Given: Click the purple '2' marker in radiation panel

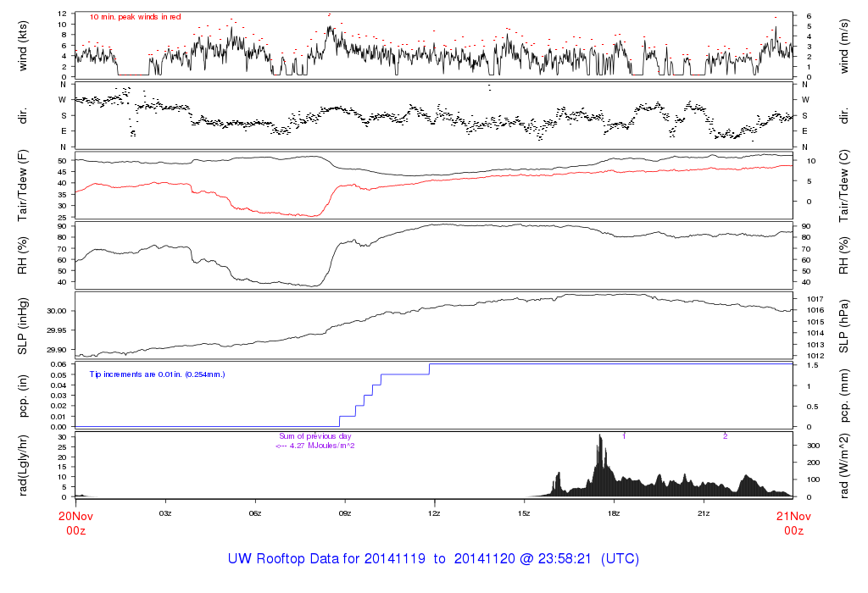Looking at the screenshot, I should 725,435.
